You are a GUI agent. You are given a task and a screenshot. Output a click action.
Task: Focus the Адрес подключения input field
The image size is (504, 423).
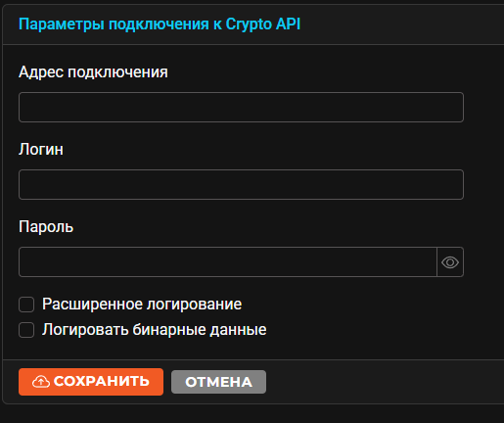pyautogui.click(x=241, y=108)
